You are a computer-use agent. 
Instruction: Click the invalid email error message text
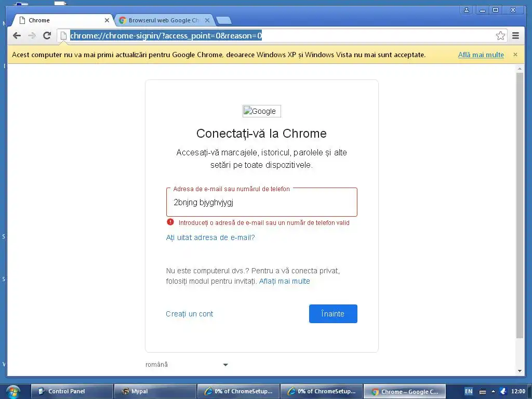click(x=264, y=223)
